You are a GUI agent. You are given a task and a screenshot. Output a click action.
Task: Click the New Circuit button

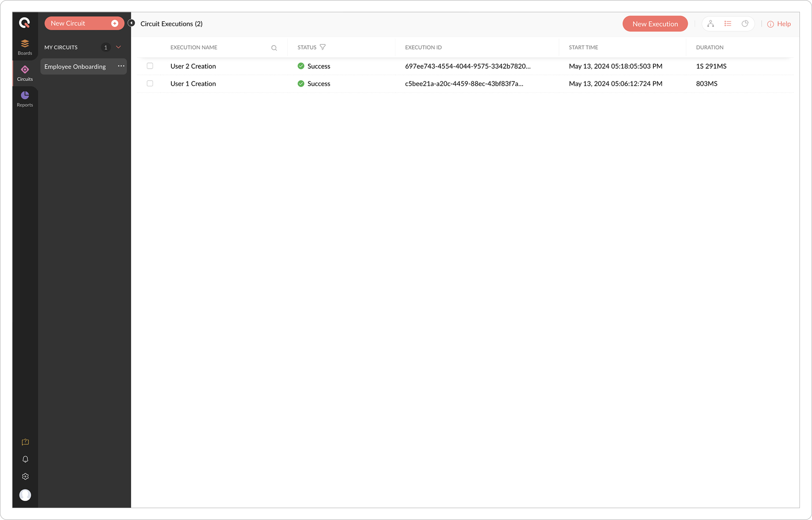(84, 23)
